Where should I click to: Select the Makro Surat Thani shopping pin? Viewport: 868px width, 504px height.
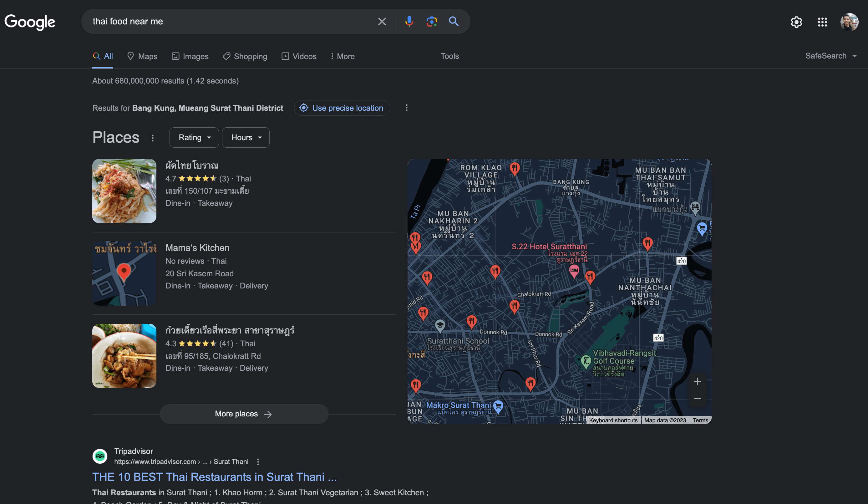point(498,406)
